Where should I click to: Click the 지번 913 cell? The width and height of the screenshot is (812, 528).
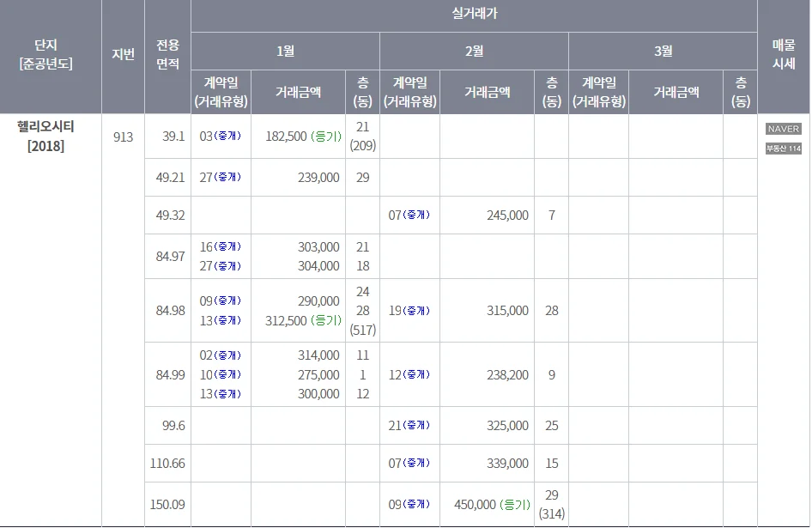point(124,137)
